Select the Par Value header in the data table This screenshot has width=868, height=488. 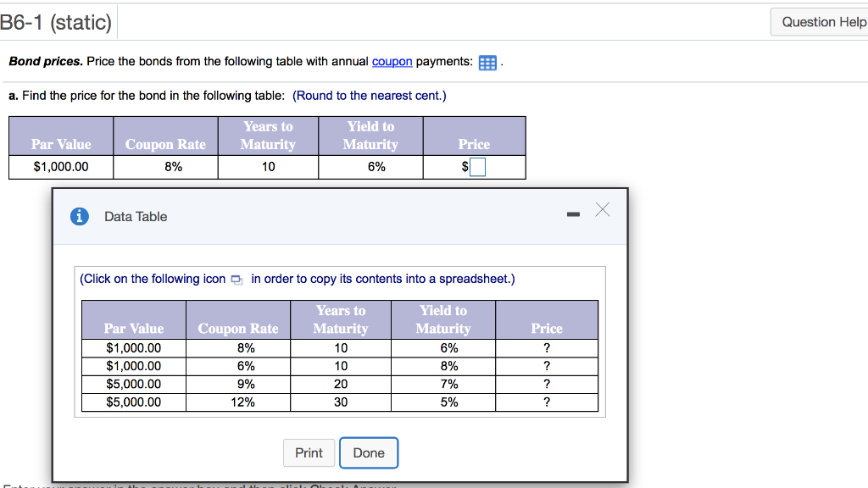(133, 329)
